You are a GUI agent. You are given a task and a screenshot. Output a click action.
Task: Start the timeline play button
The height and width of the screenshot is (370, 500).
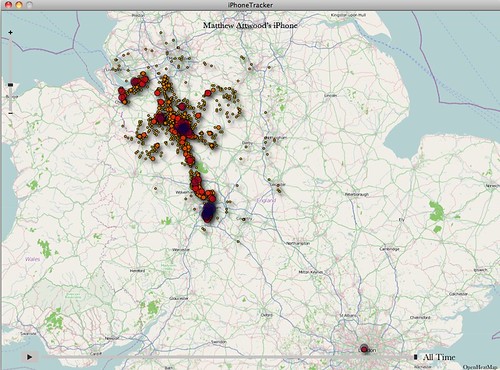click(x=29, y=357)
